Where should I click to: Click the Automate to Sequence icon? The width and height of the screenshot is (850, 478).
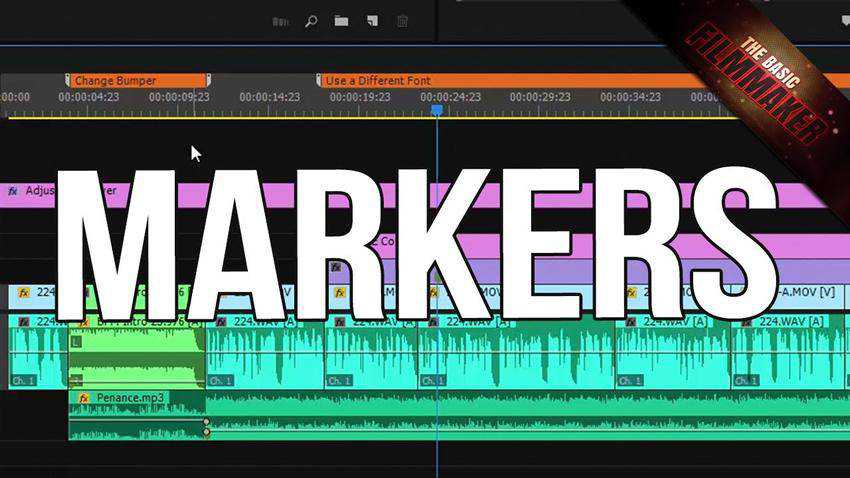coord(280,21)
